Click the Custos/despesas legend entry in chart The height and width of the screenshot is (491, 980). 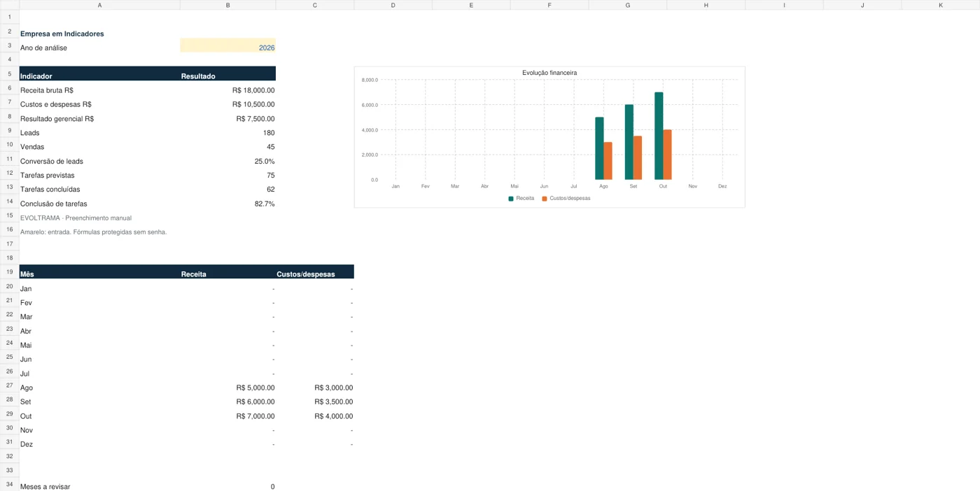point(566,199)
